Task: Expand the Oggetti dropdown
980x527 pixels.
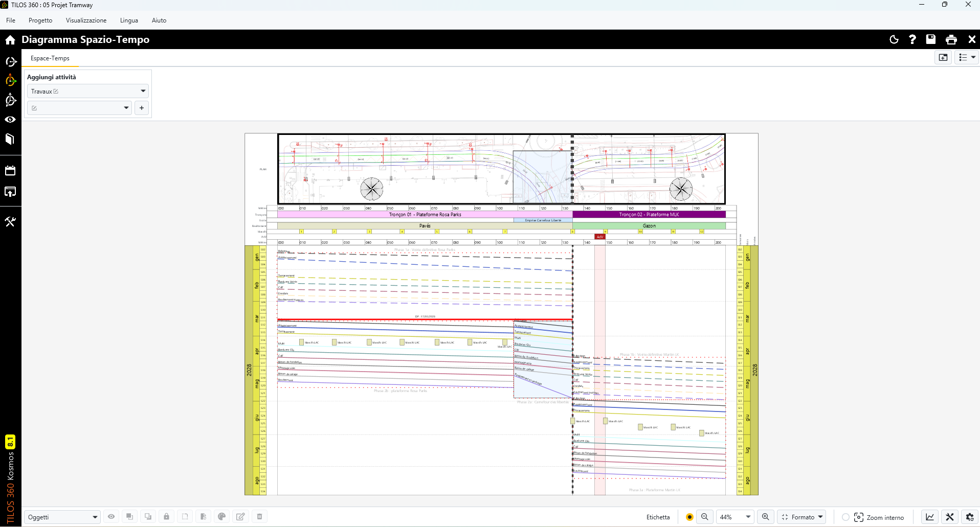Action: 62,517
